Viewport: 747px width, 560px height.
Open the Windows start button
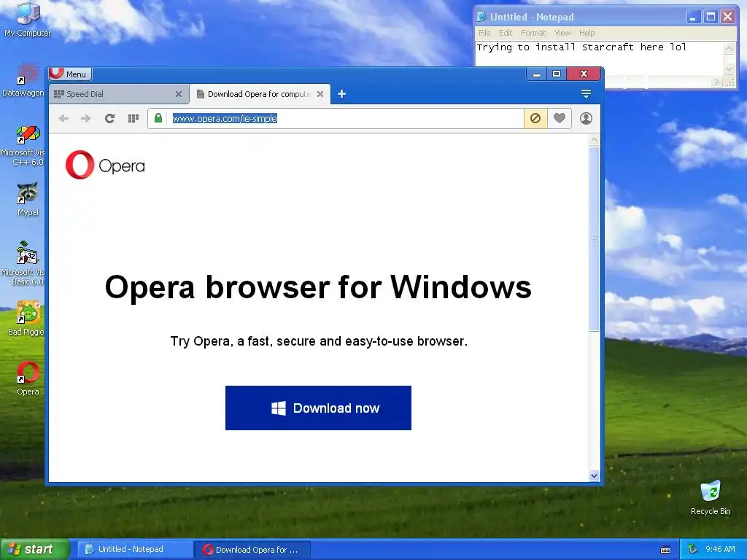(35, 549)
